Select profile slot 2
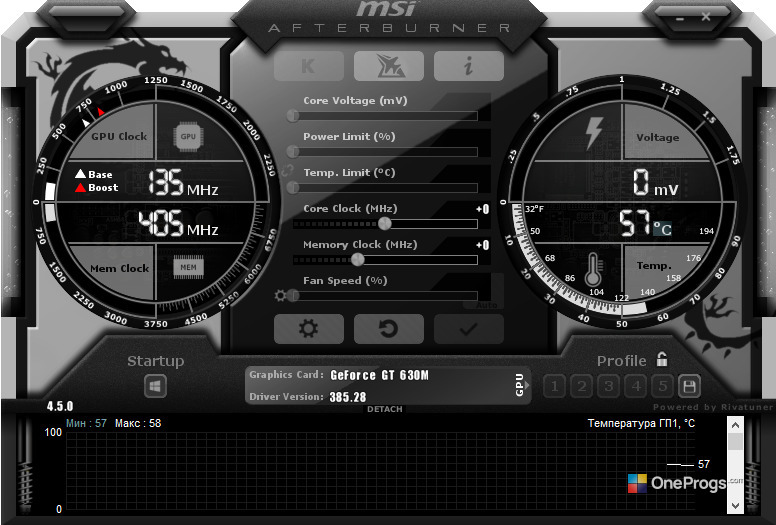The height and width of the screenshot is (525, 776). (x=582, y=386)
